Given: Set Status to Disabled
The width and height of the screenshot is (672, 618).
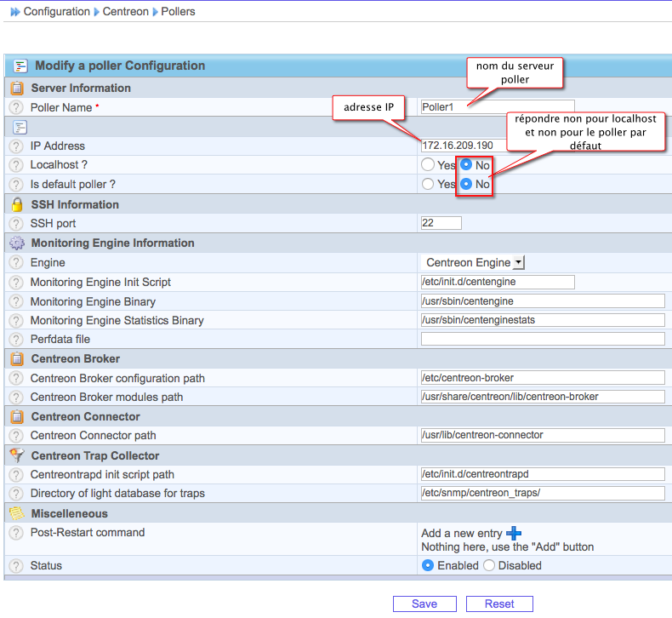Looking at the screenshot, I should 489,565.
